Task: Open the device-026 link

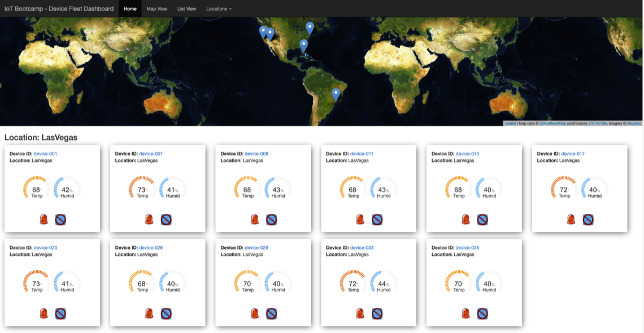Action: coord(151,248)
